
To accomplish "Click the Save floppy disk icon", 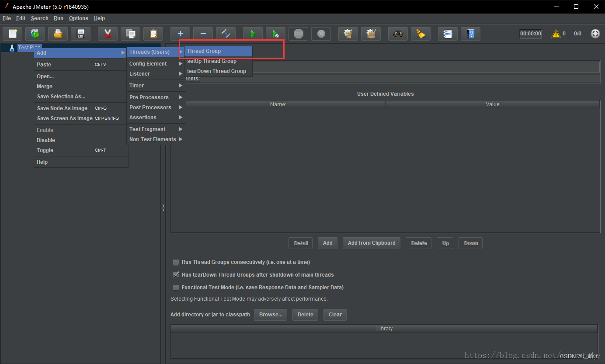I will [x=80, y=34].
